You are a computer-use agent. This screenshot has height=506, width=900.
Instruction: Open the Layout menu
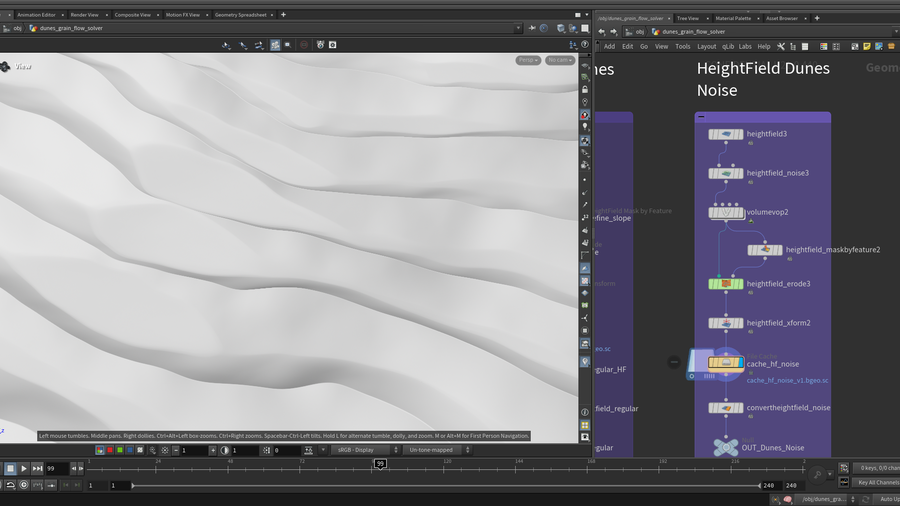coord(706,46)
